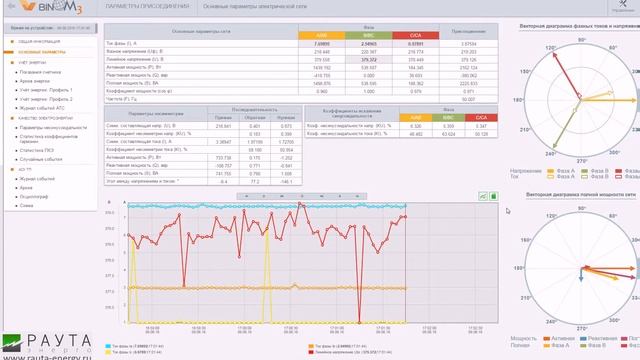Click the 'Нулевая' sequence column header

pyautogui.click(x=286, y=118)
